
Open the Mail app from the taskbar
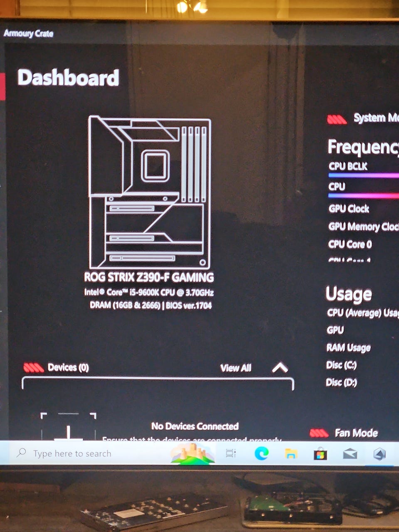point(350,454)
